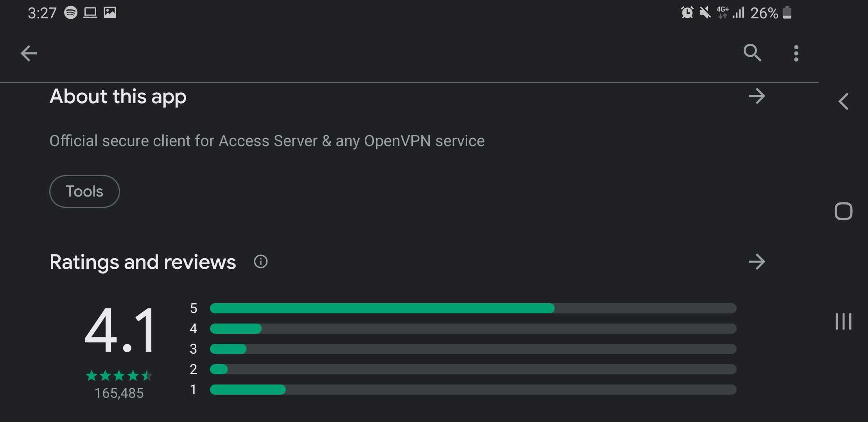Click the 5-star rating bar
The image size is (868, 422).
point(473,308)
